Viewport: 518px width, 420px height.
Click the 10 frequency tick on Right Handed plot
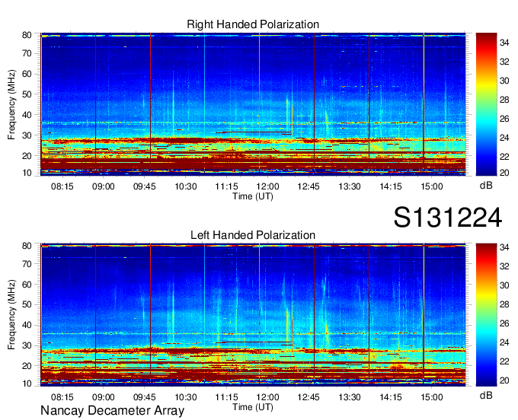point(27,173)
